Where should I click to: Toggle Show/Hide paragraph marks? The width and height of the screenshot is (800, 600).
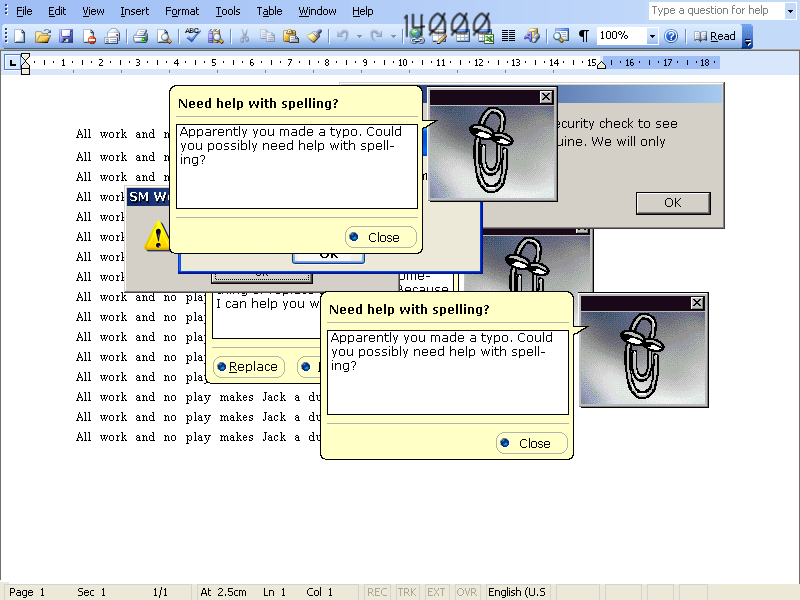(584, 36)
